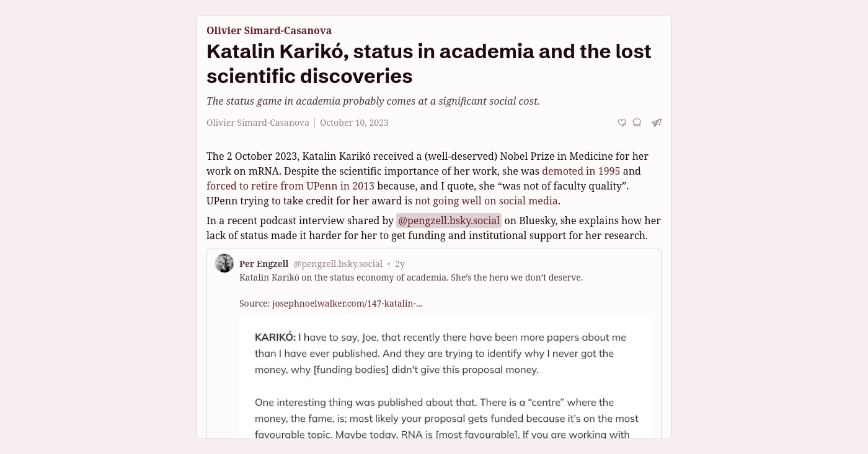Click the KARIKÓ speaker label in transcript

click(x=275, y=338)
